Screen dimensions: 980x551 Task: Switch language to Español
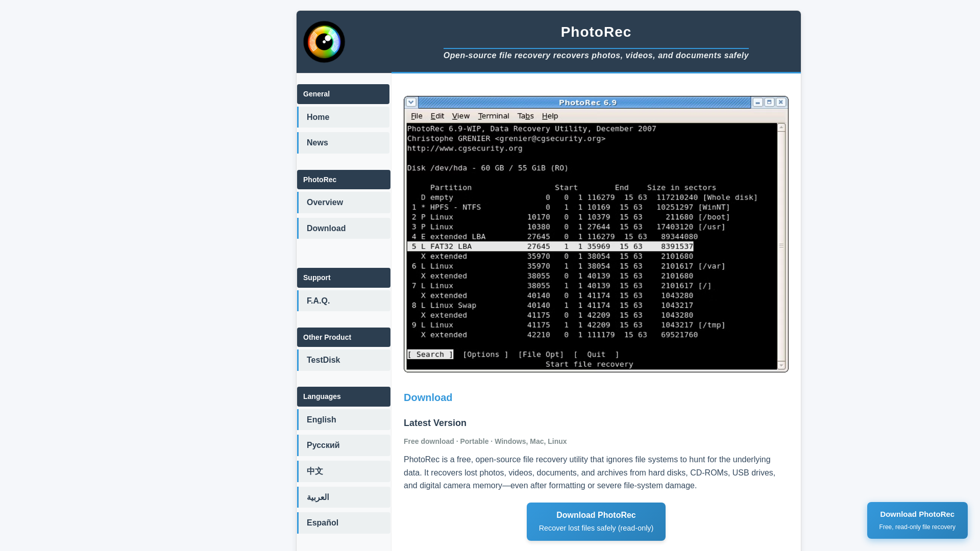pyautogui.click(x=344, y=523)
